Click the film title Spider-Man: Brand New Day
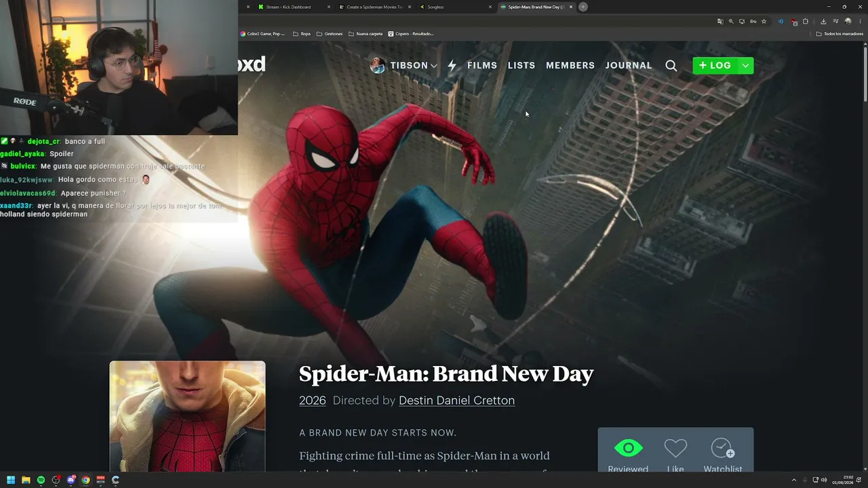Image resolution: width=868 pixels, height=488 pixels. pos(446,373)
